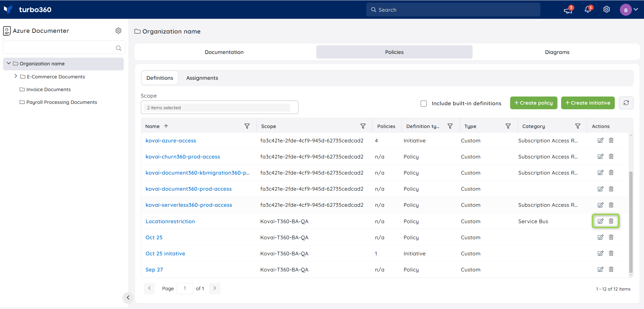Screen dimensions: 644x309
Task: Click the table vertical scrollbar
Action: pyautogui.click(x=631, y=222)
